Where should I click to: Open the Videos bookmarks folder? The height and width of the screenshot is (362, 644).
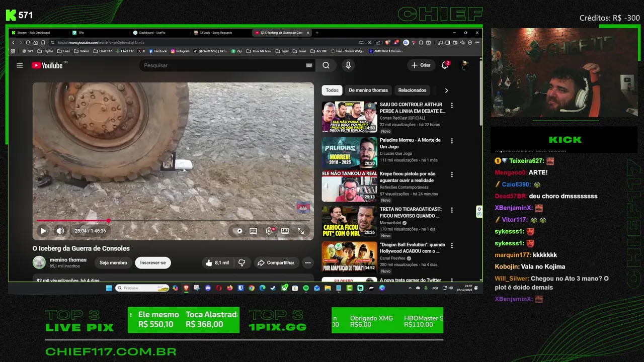pos(82,51)
